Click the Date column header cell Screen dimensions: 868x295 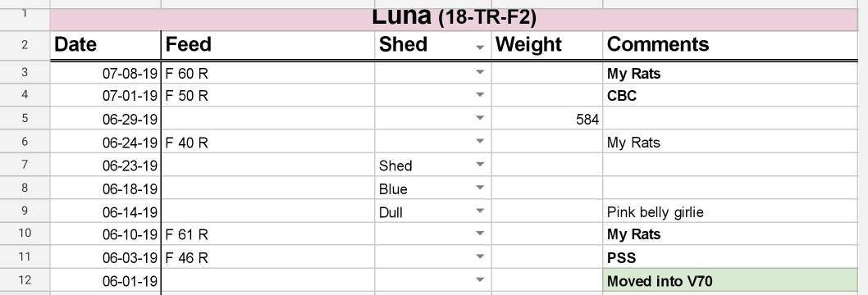105,45
